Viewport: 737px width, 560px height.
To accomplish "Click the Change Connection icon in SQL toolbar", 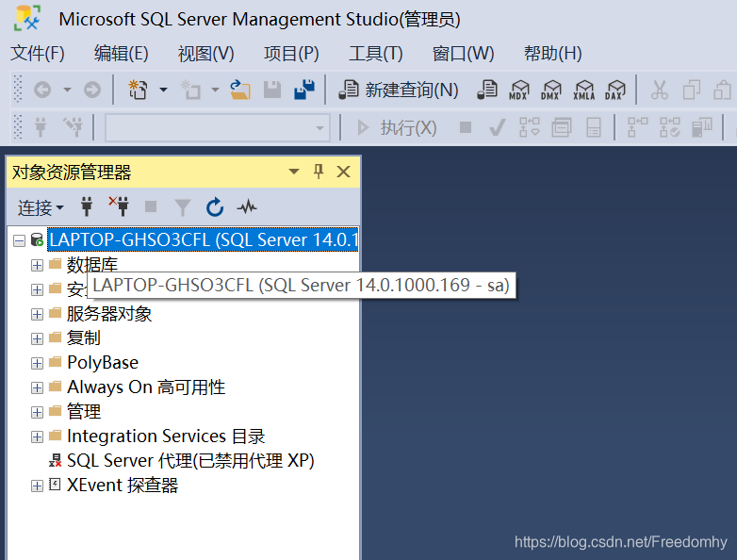I will [73, 127].
